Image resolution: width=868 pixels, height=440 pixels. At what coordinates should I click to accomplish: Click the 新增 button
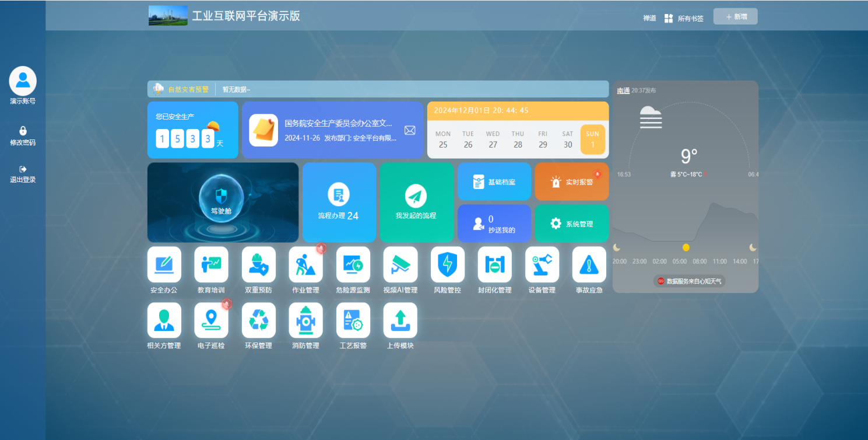tap(735, 17)
